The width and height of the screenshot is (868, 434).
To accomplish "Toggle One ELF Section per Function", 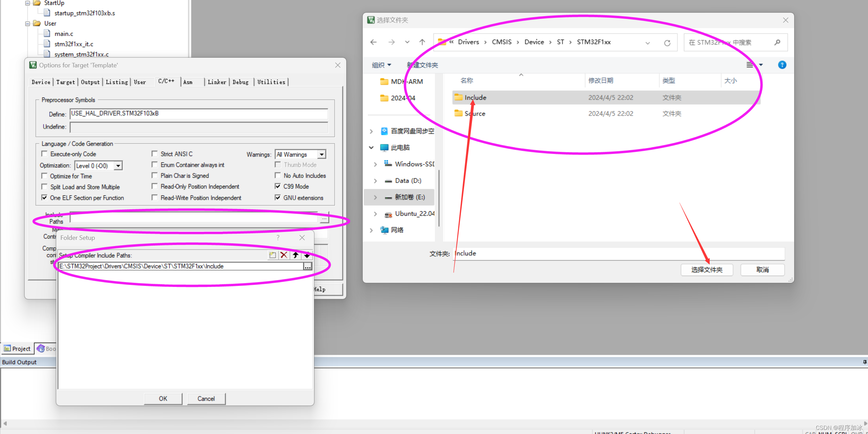I will click(44, 198).
